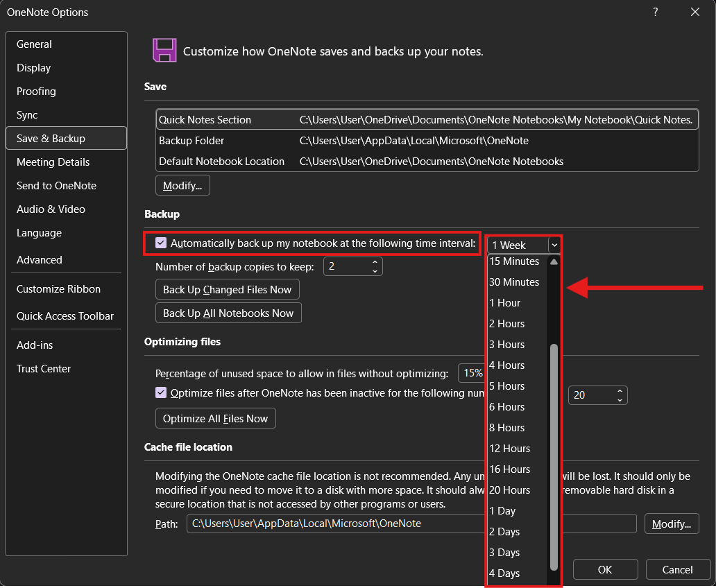The width and height of the screenshot is (716, 588).
Task: Click the Modify button under Save paths
Action: click(x=182, y=185)
